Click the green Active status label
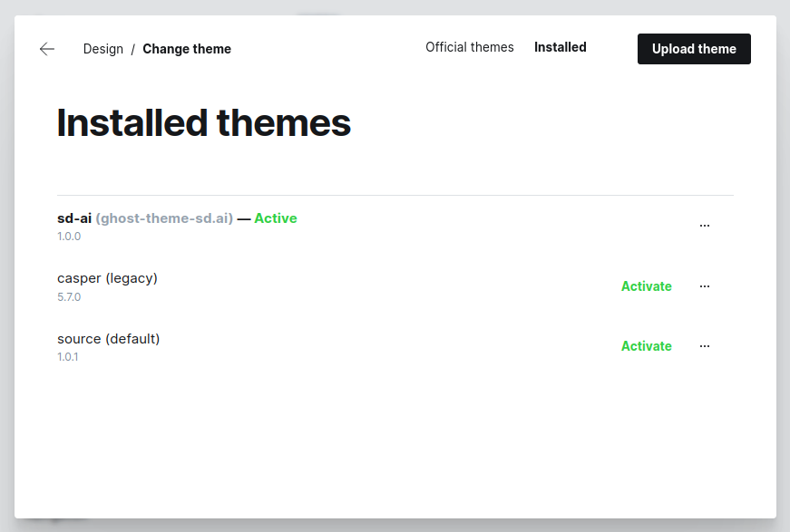790x532 pixels. click(276, 218)
